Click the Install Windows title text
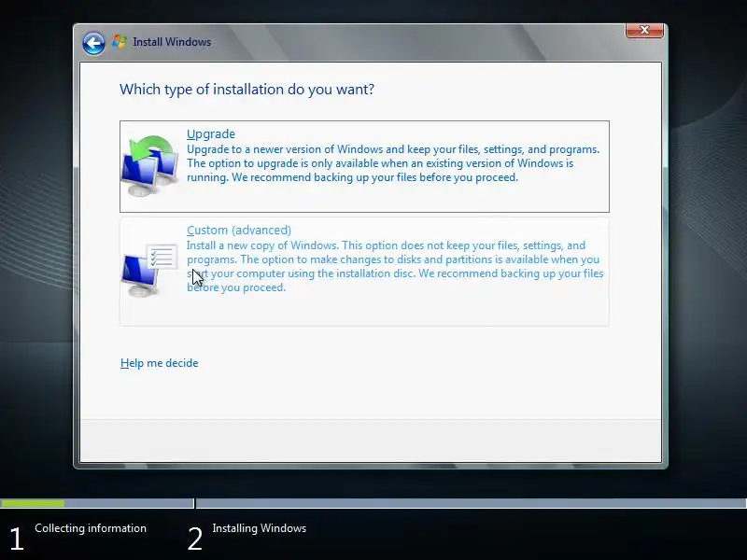 (x=172, y=42)
